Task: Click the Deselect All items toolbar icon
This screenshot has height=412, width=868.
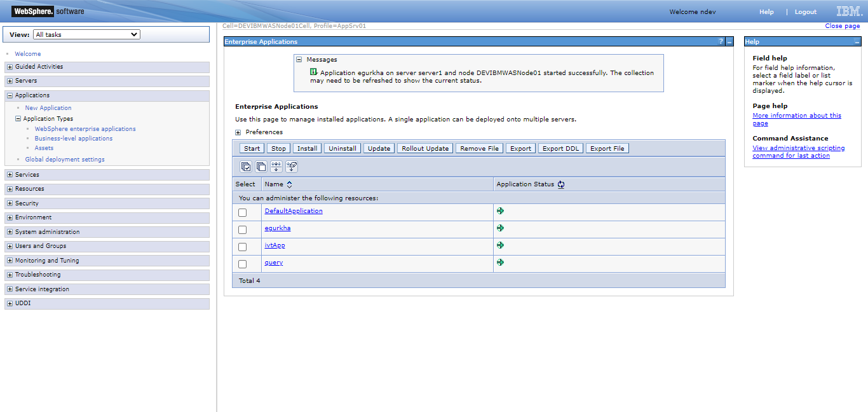Action: tap(261, 167)
